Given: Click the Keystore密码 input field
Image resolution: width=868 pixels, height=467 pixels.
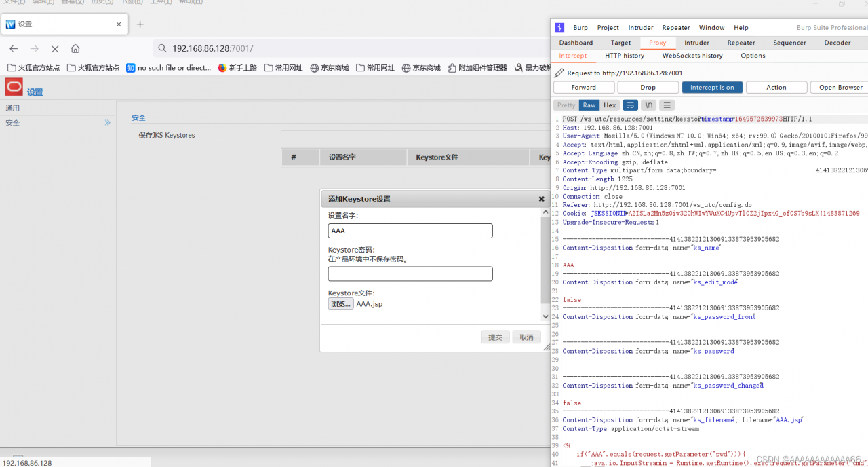Looking at the screenshot, I should 410,274.
